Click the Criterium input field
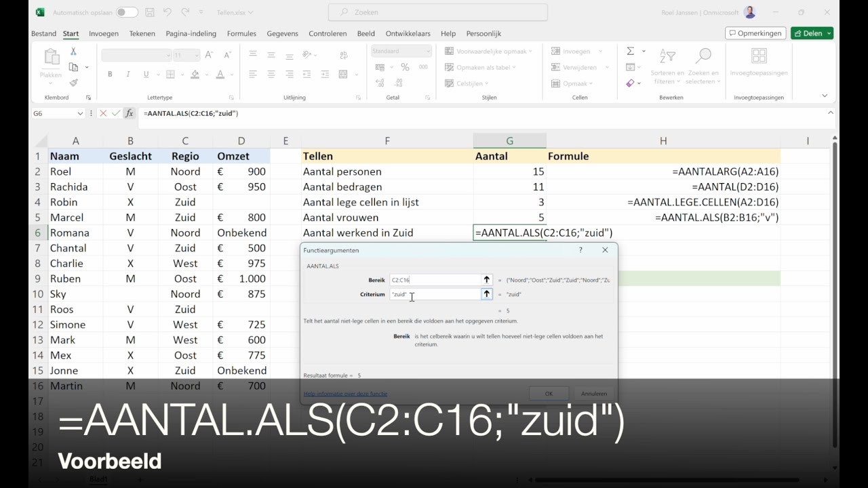Screen dimensions: 868x488 [x=435, y=294]
